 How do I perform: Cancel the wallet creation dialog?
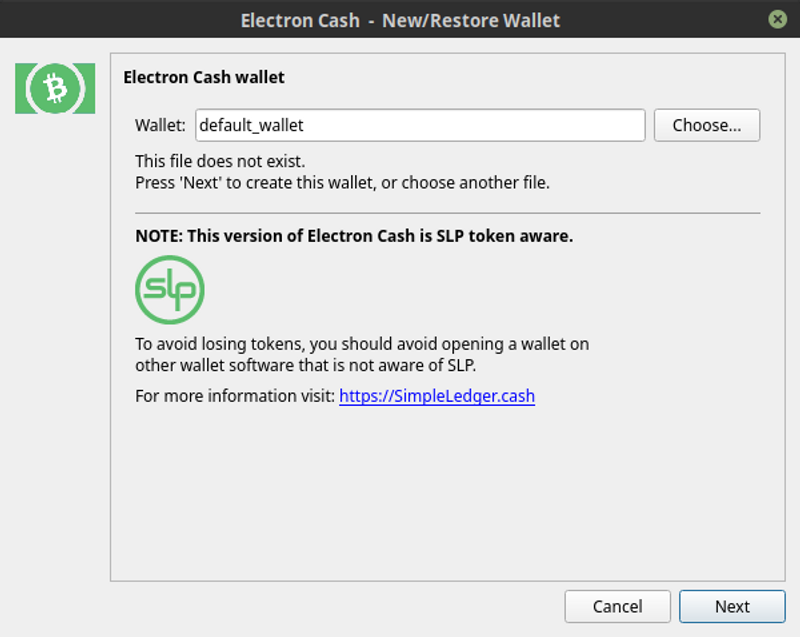617,606
